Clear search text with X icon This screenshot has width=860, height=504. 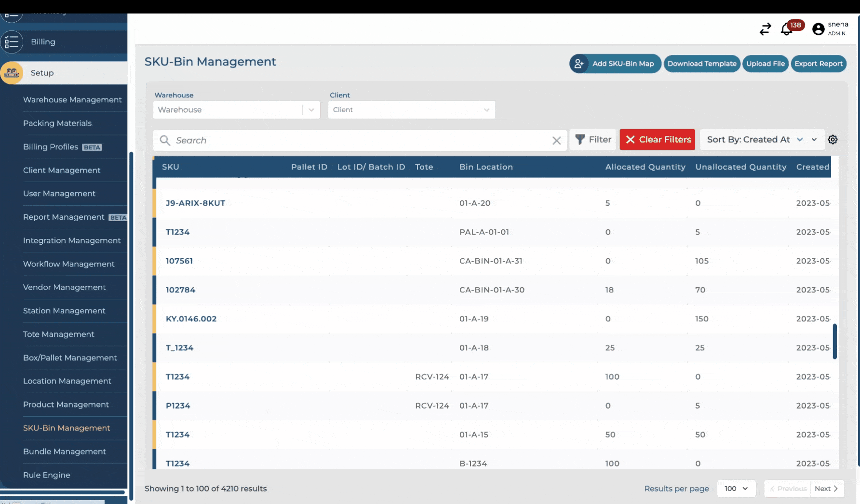pos(556,140)
